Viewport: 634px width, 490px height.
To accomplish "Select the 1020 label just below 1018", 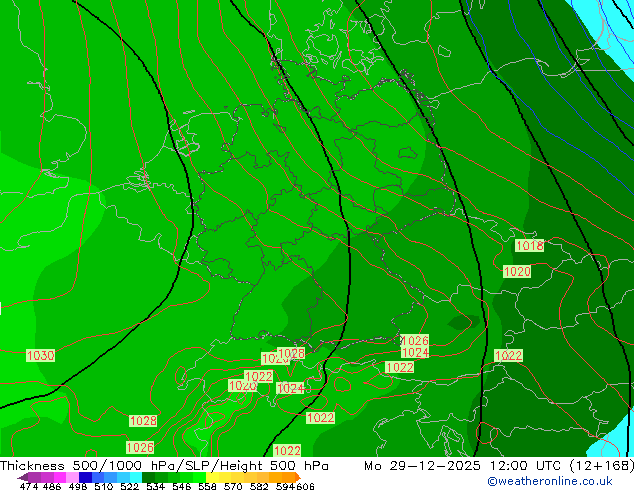I will pos(517,271).
